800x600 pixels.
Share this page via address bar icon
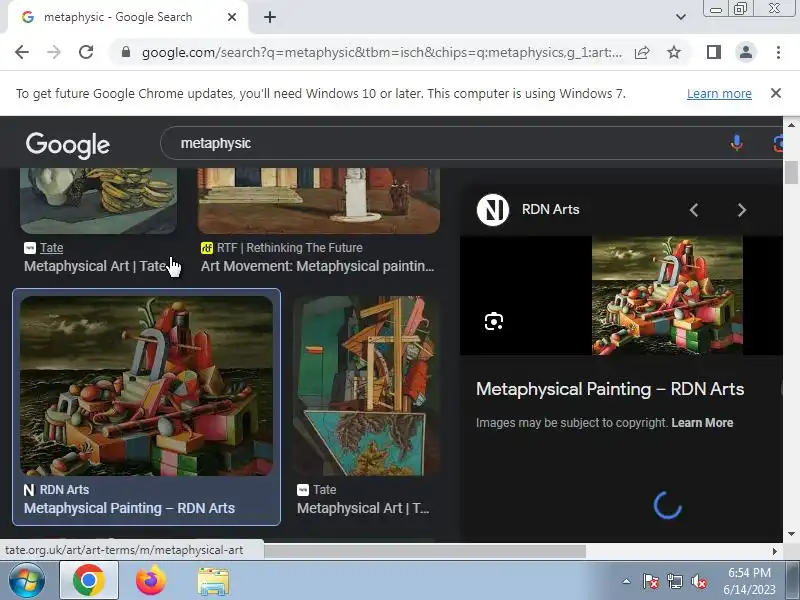[642, 52]
